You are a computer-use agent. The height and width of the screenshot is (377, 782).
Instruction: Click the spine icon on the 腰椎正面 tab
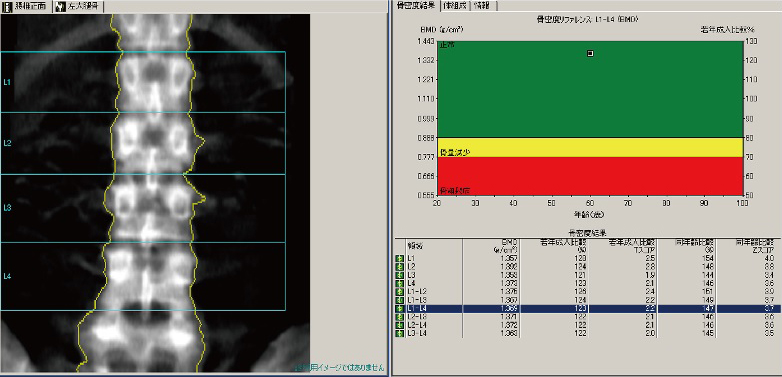pyautogui.click(x=7, y=6)
